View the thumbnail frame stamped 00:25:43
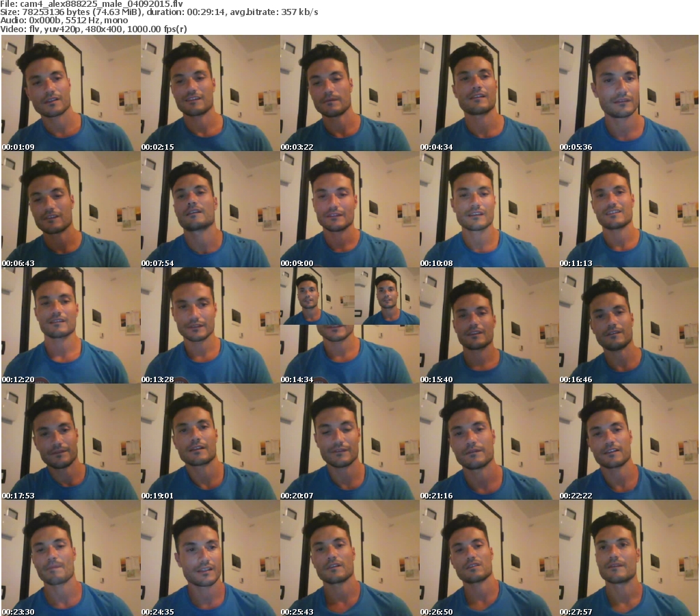The width and height of the screenshot is (700, 616). point(349,558)
